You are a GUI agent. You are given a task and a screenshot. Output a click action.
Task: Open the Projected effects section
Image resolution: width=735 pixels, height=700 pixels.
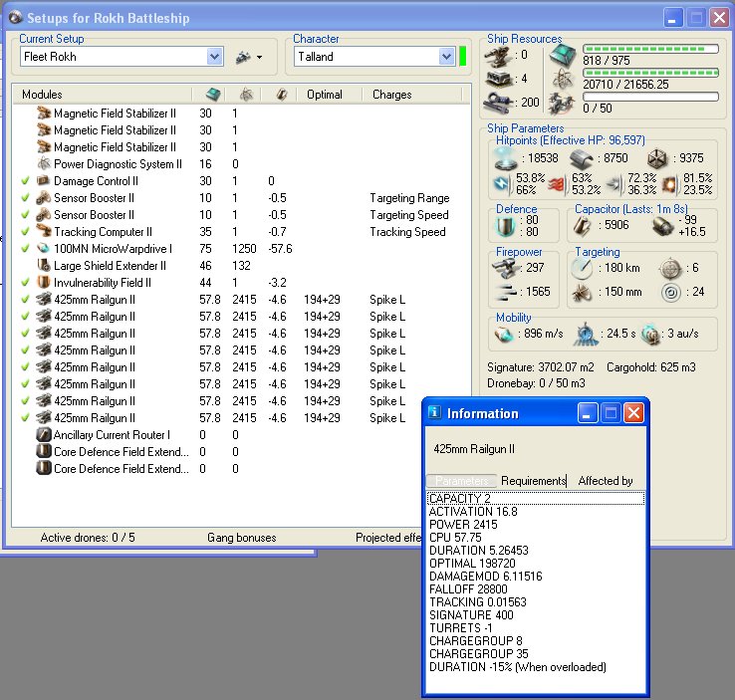(388, 538)
